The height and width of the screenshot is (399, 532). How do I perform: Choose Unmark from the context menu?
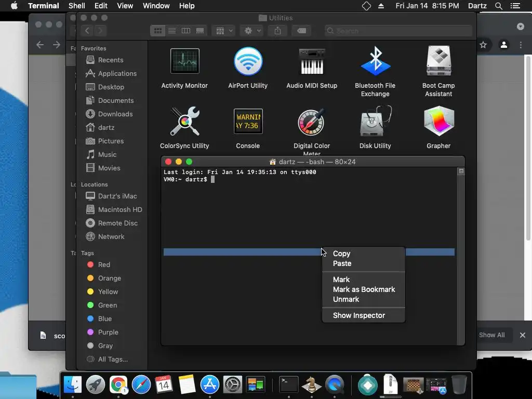[363, 299]
